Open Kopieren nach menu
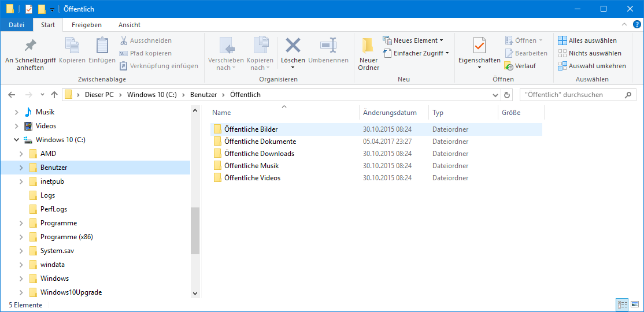644x312 pixels. coord(260,54)
